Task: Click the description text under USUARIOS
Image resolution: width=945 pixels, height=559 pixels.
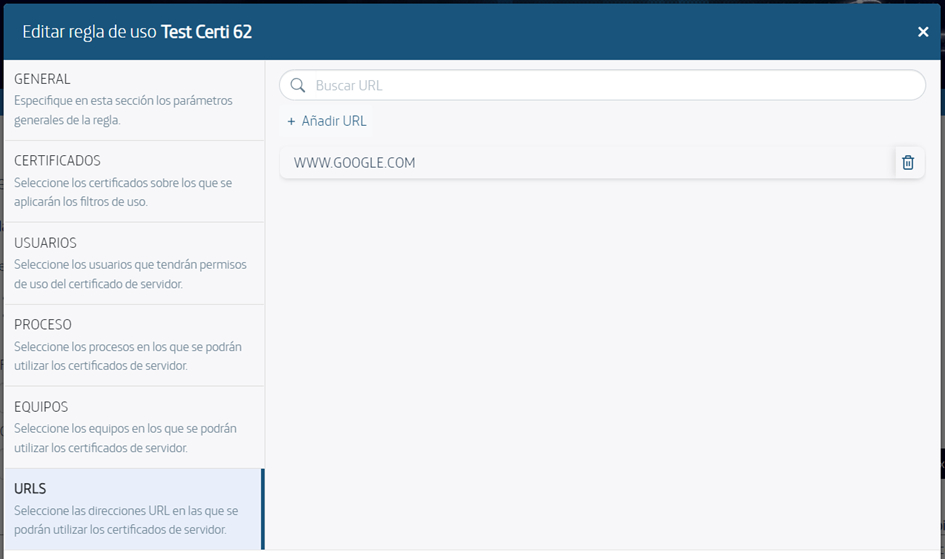Action: pos(130,274)
